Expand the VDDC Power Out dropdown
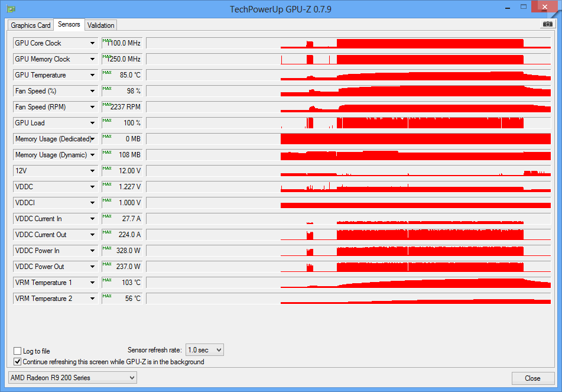Screen dimensions: 562x392 (55, 267)
